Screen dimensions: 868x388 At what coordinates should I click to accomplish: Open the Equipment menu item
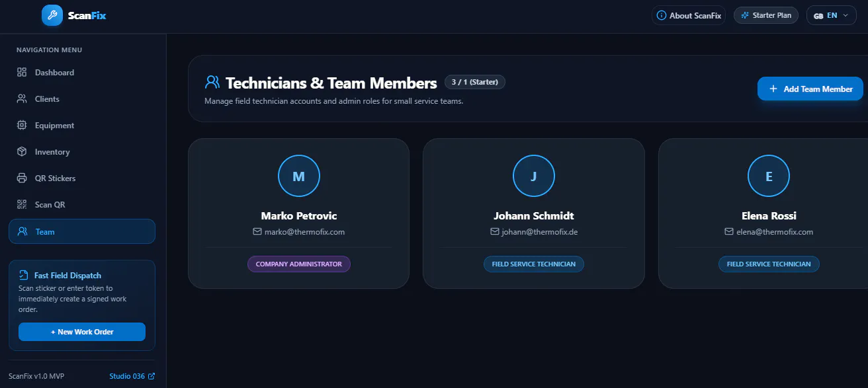coord(82,125)
